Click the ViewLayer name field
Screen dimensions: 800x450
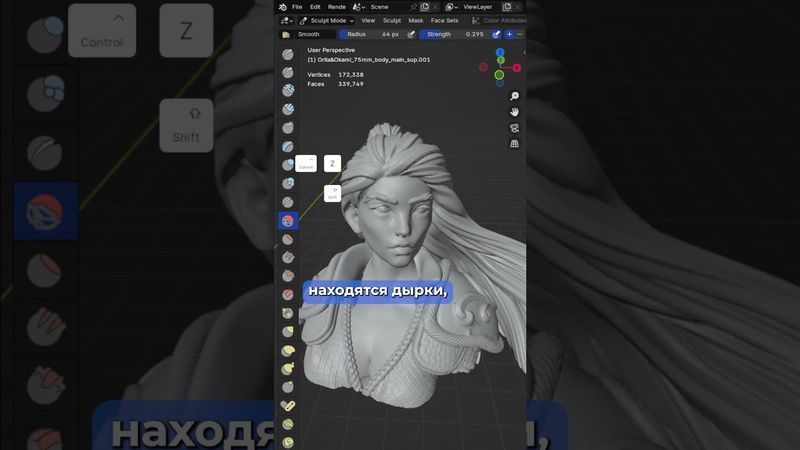point(480,7)
